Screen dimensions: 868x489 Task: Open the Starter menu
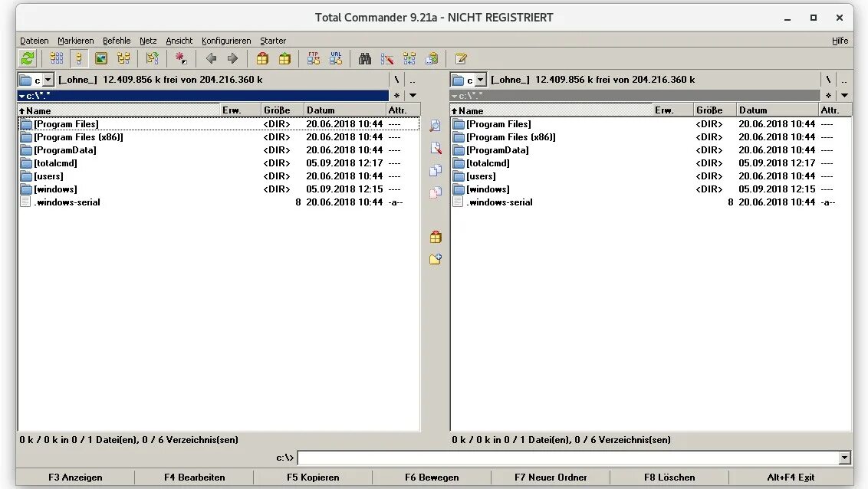(273, 41)
